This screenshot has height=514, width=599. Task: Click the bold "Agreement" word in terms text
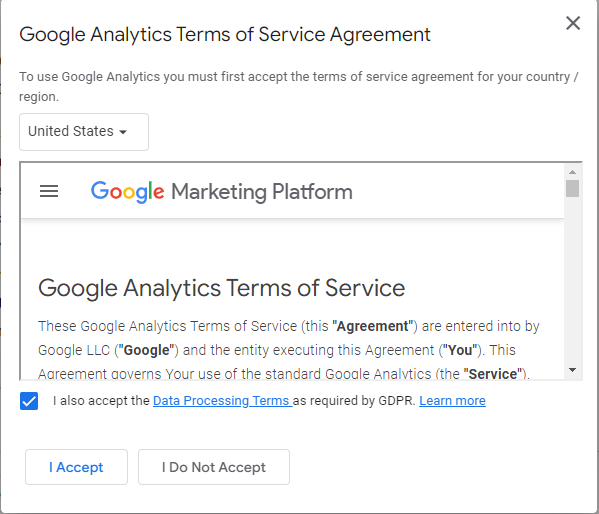click(372, 326)
